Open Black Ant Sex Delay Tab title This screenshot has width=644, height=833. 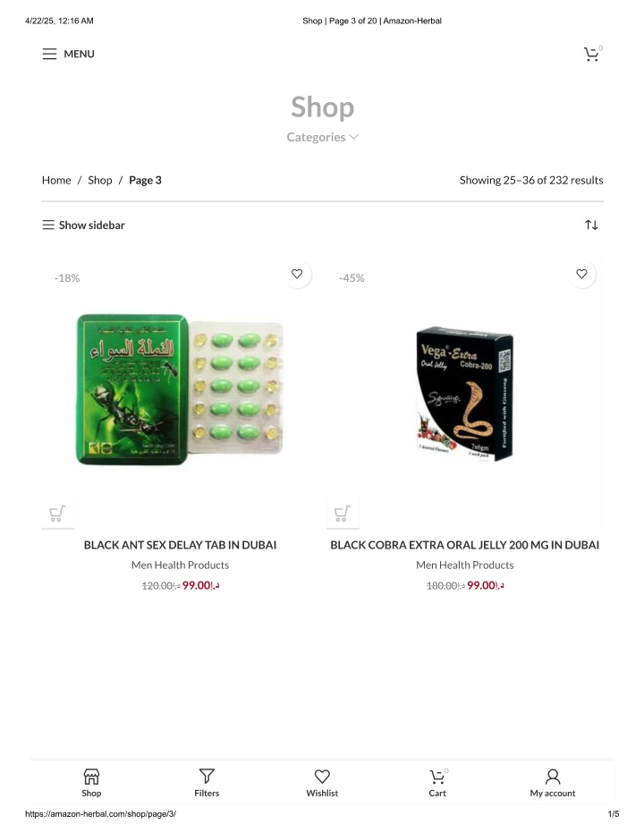[180, 545]
